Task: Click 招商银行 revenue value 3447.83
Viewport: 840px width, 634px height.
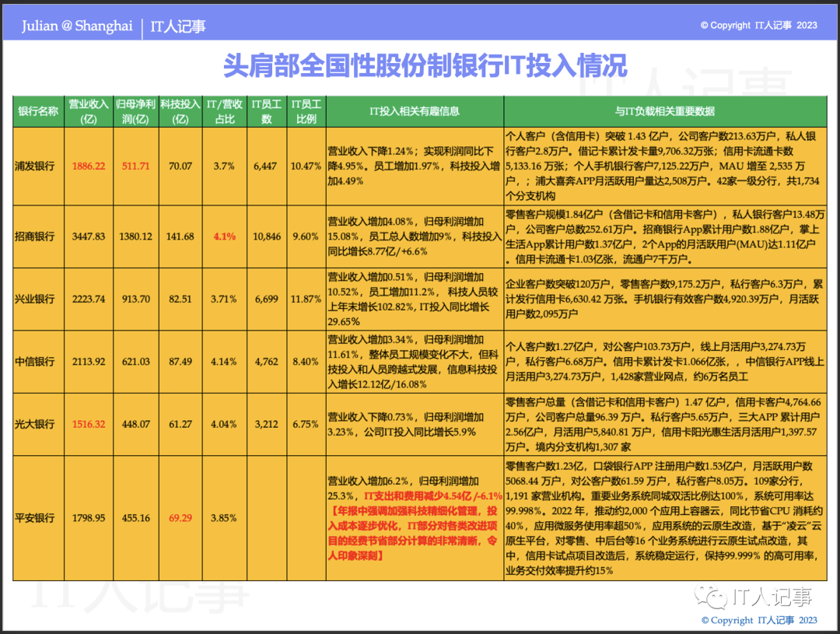Action: pyautogui.click(x=89, y=236)
